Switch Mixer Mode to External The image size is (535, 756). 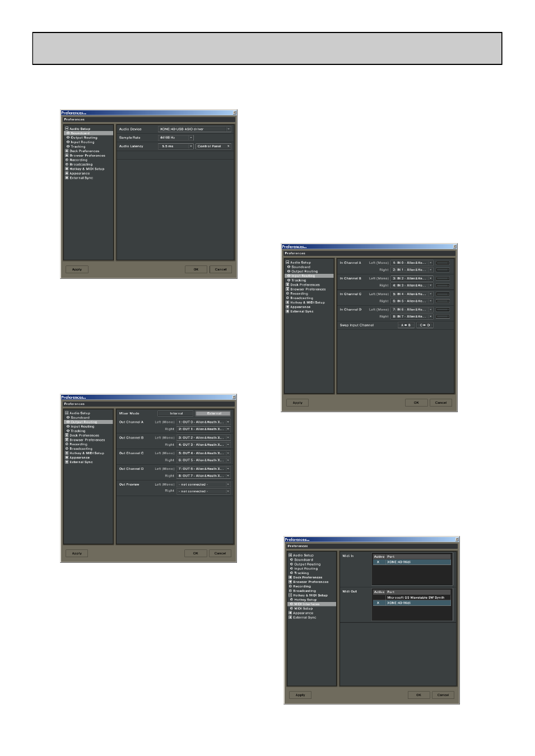coord(214,413)
